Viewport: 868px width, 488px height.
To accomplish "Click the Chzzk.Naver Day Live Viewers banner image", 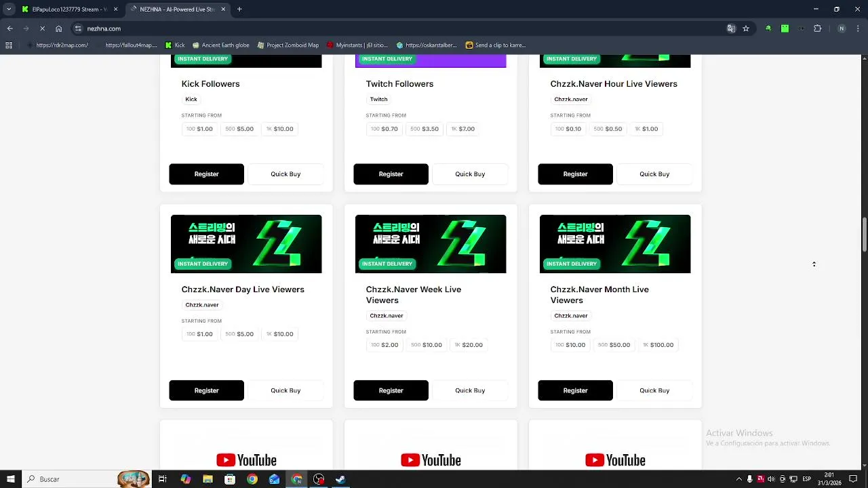I will 246,244.
